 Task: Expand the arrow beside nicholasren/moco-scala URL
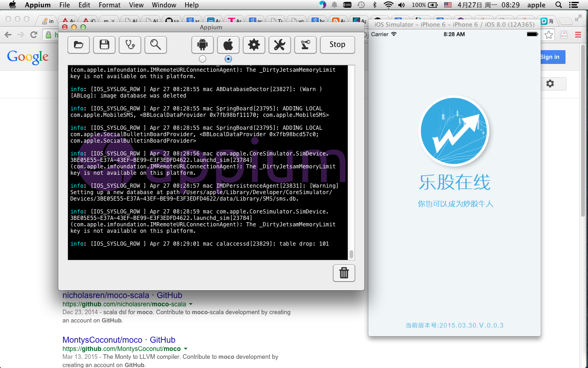(x=191, y=305)
